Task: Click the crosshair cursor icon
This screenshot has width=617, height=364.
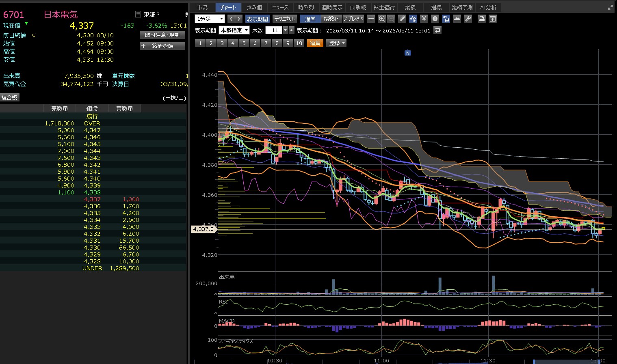Action: 371,19
